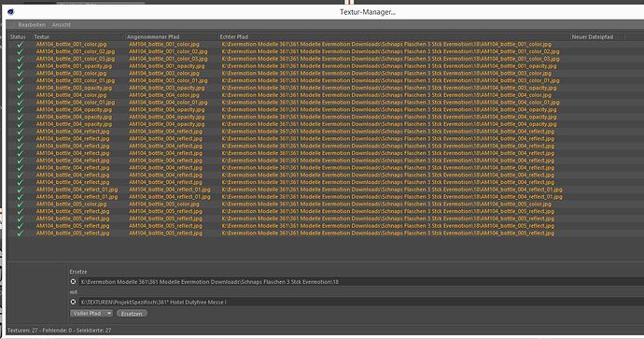
Task: Clear the Ersetze path field with its X icon
Action: (73, 281)
